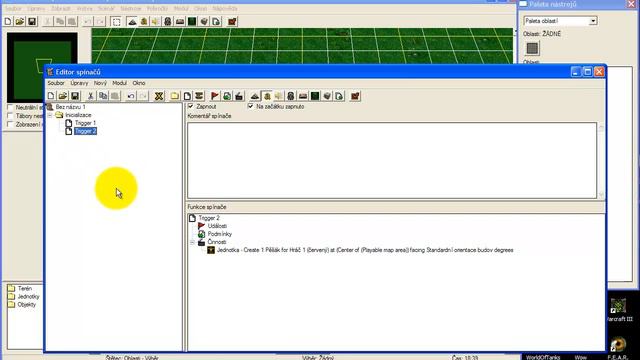Select the Jednotka - Create 1 Pěšák action
This screenshot has width=640, height=360.
365,250
